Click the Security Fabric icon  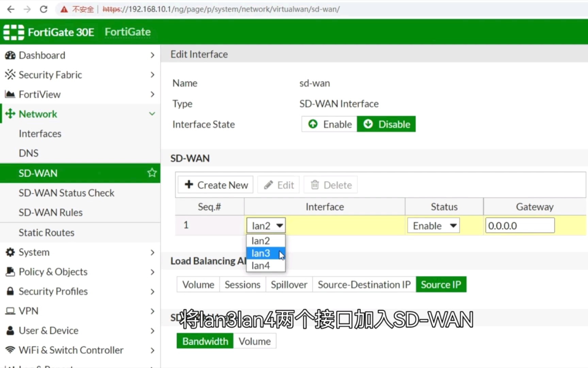click(x=10, y=75)
